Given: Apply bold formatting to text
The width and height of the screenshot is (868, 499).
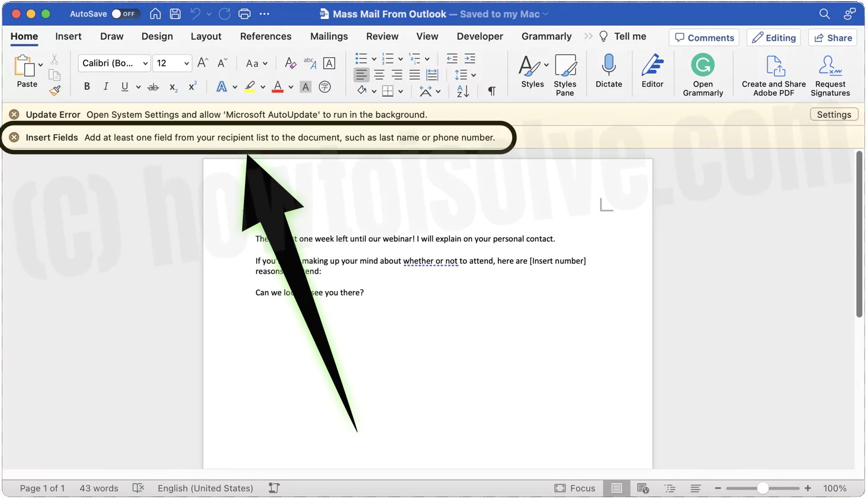Looking at the screenshot, I should click(86, 87).
